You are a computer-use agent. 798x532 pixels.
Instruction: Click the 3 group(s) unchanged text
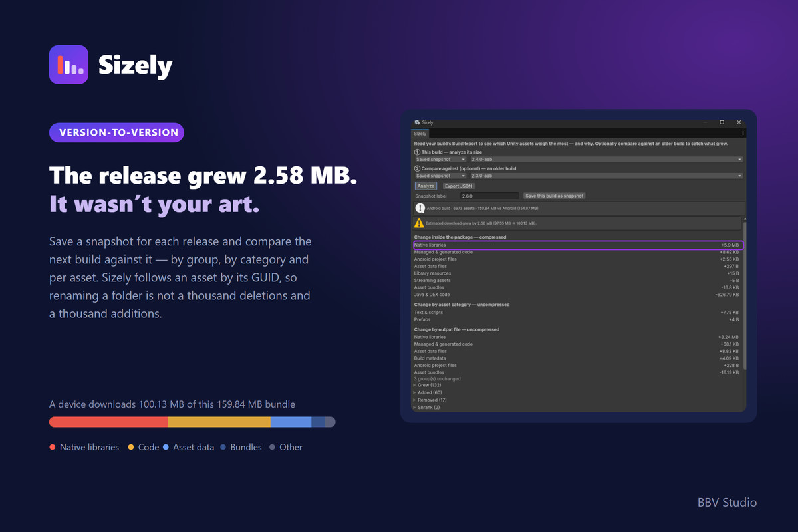tap(437, 379)
